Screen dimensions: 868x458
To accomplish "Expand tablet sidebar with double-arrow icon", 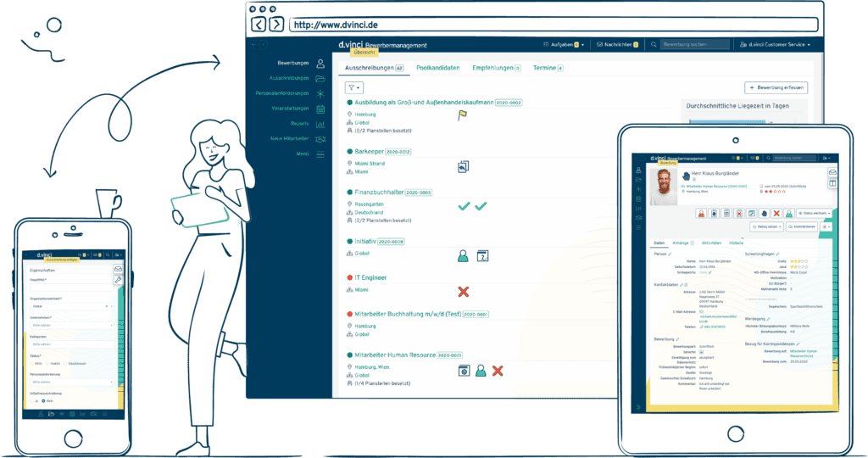I will click(x=638, y=408).
